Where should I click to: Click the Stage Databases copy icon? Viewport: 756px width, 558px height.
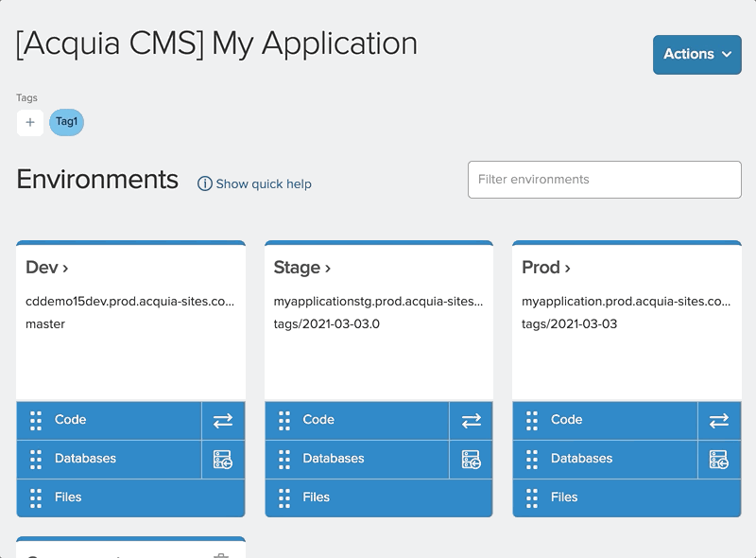(471, 460)
